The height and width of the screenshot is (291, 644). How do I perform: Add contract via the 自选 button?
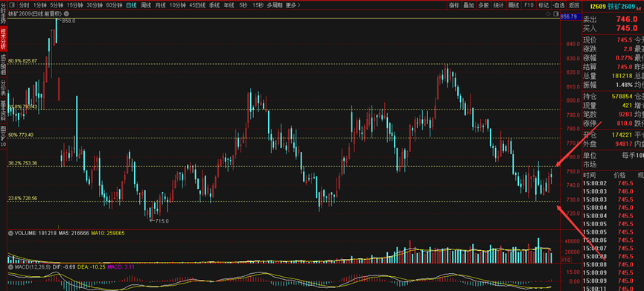pyautogui.click(x=558, y=5)
